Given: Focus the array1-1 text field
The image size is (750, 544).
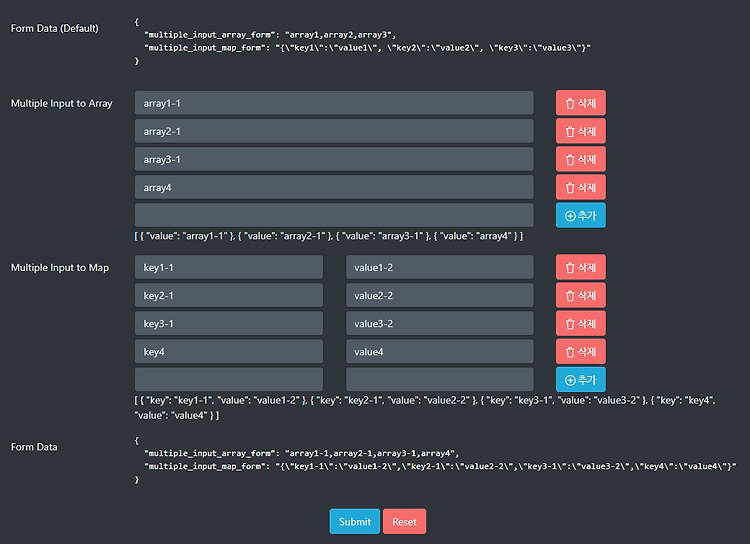Looking at the screenshot, I should (334, 103).
